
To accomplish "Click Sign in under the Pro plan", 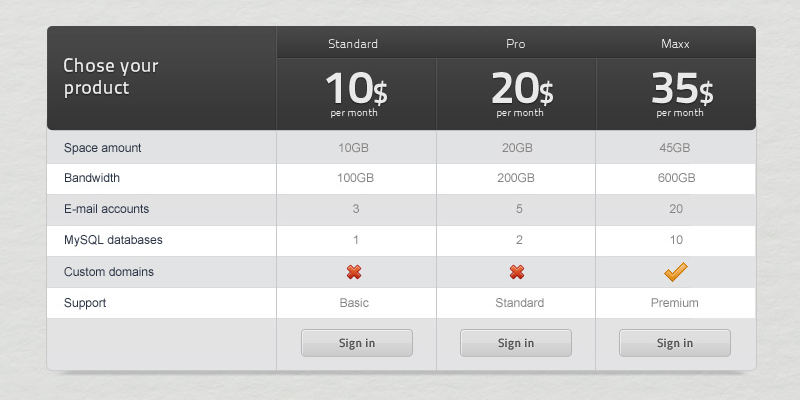I will tap(516, 343).
